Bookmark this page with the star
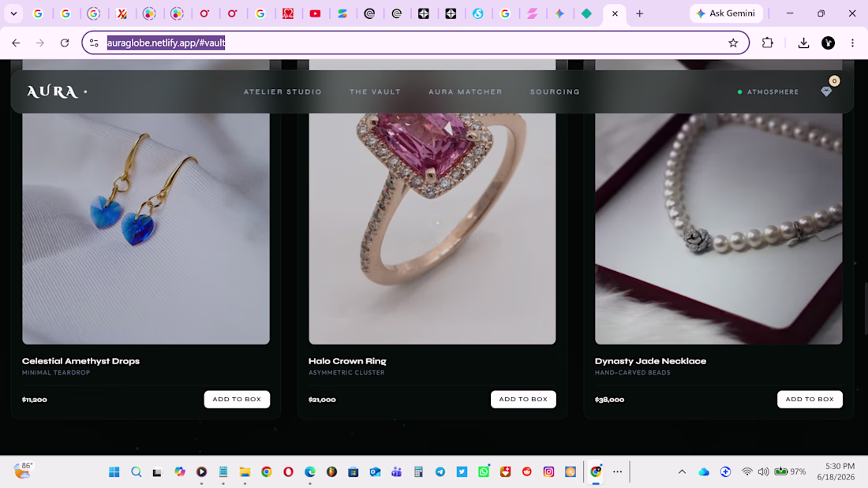 (733, 43)
